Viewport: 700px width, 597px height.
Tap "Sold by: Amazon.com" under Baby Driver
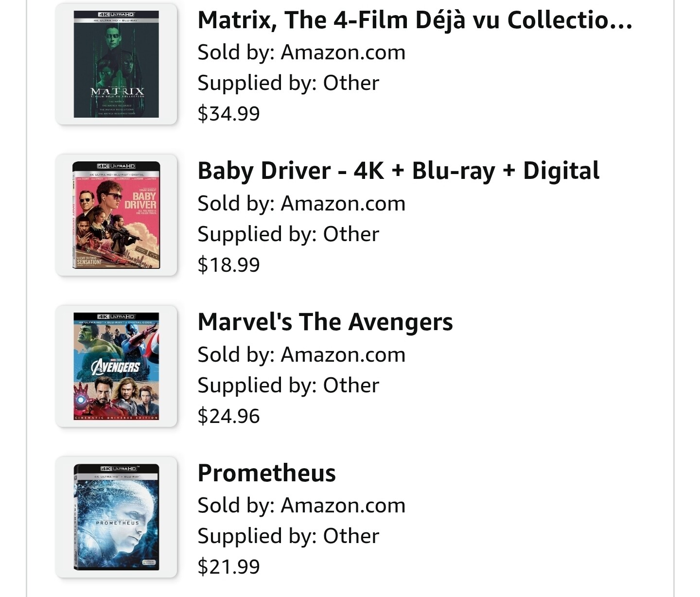coord(301,204)
